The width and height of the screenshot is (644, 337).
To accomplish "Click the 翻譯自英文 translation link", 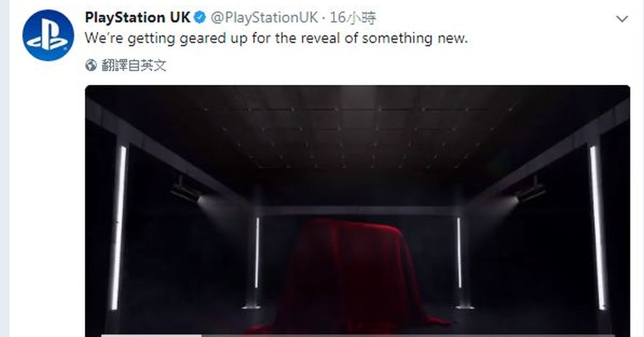I will click(133, 65).
